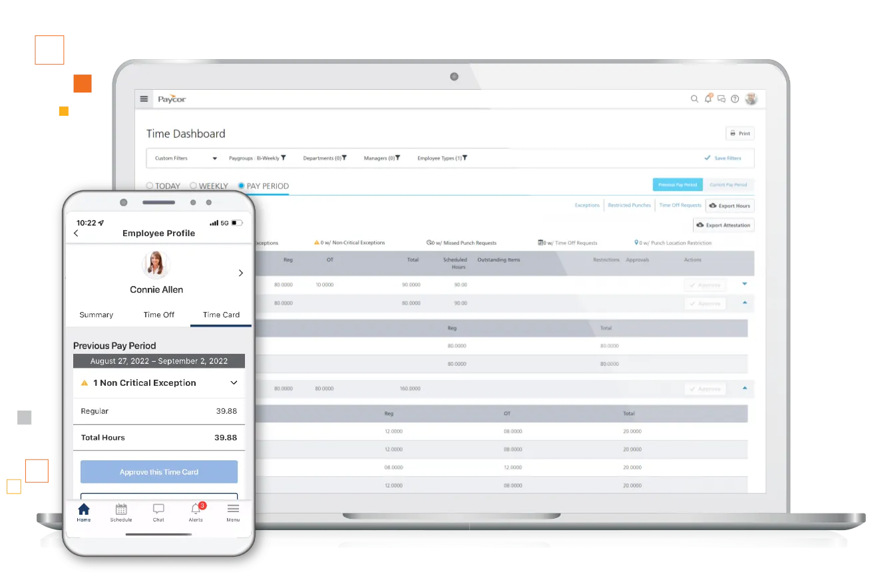Viewport: 872px width, 588px height.
Task: Open the Departments (0) filter
Action: pos(325,158)
